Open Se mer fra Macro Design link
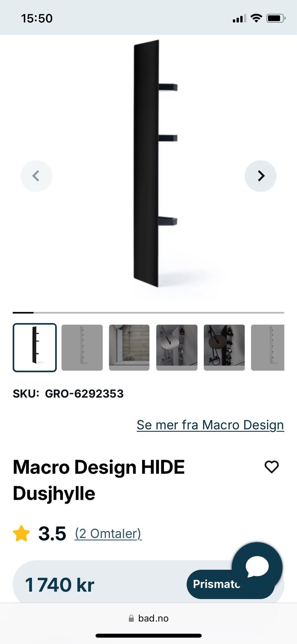The width and height of the screenshot is (297, 644). coord(210,425)
